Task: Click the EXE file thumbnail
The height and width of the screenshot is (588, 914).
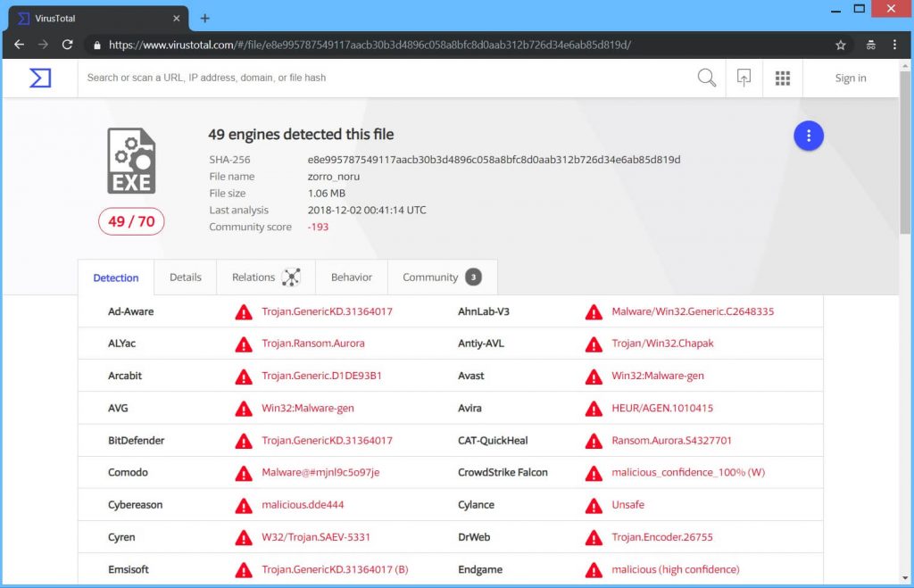Action: (130, 161)
